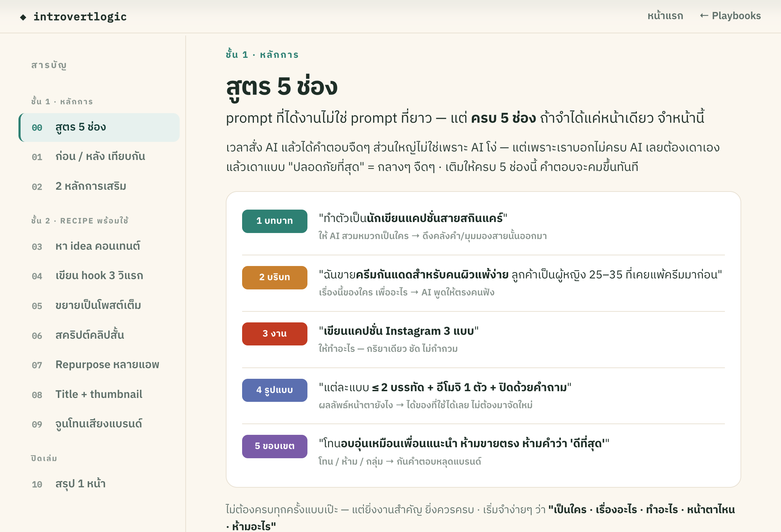
Task: Click the quote เขียนแคปชั่น Instagram 3 แบบ
Action: [x=399, y=331]
